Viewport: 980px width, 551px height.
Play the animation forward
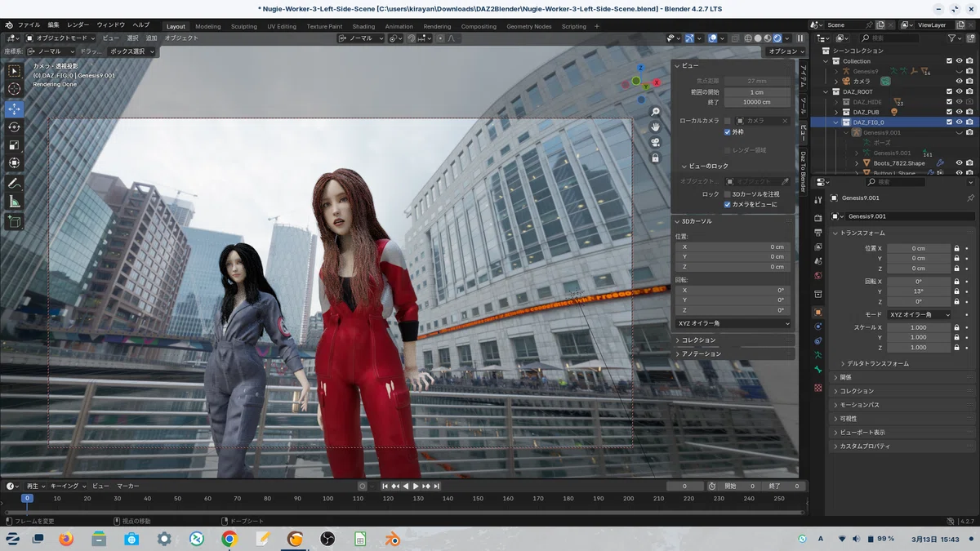point(416,486)
